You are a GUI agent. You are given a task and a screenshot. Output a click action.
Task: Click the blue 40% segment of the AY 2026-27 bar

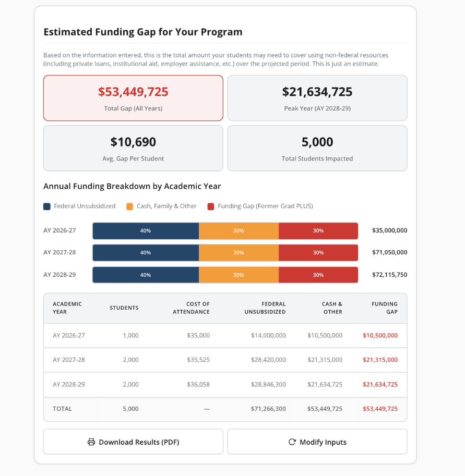(146, 231)
